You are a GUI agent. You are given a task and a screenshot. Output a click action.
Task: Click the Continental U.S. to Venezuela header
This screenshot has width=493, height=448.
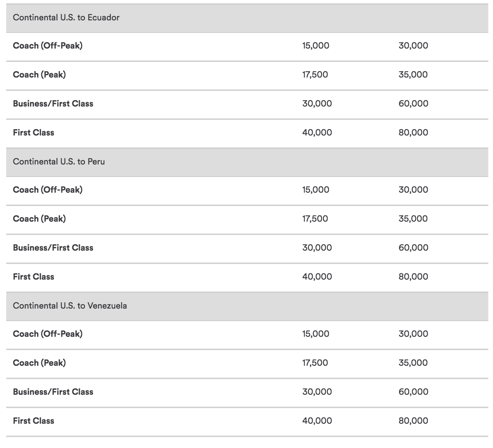click(x=247, y=306)
